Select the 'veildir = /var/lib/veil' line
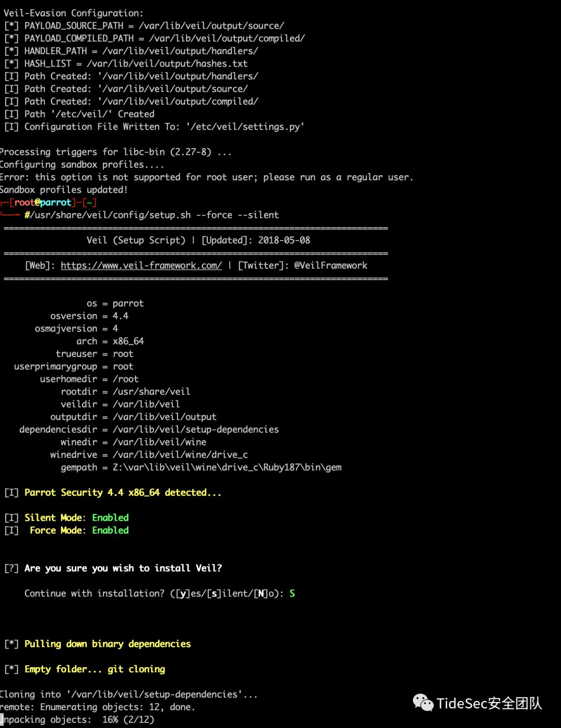This screenshot has height=728, width=561. pyautogui.click(x=120, y=404)
